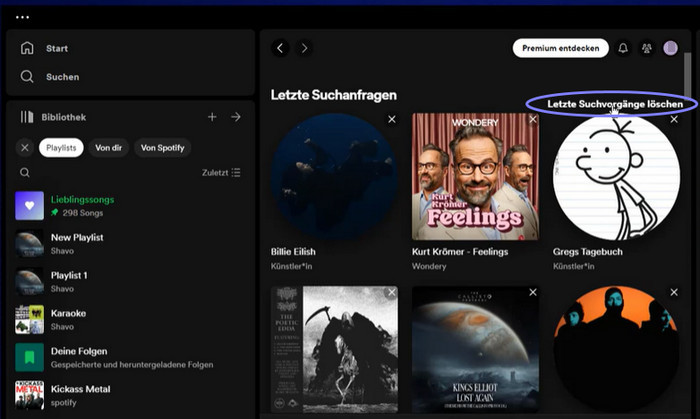This screenshot has height=419, width=700.
Task: Open the notifications bell
Action: coord(623,48)
